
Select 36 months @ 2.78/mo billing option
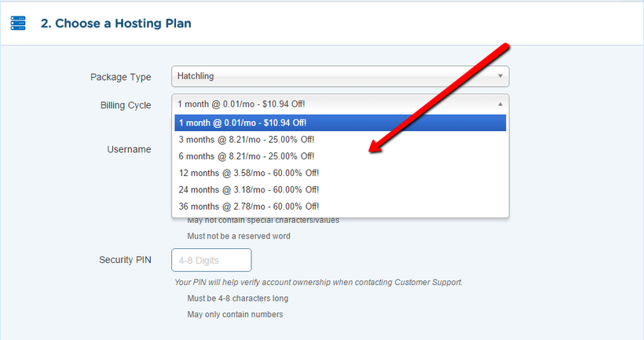[340, 207]
